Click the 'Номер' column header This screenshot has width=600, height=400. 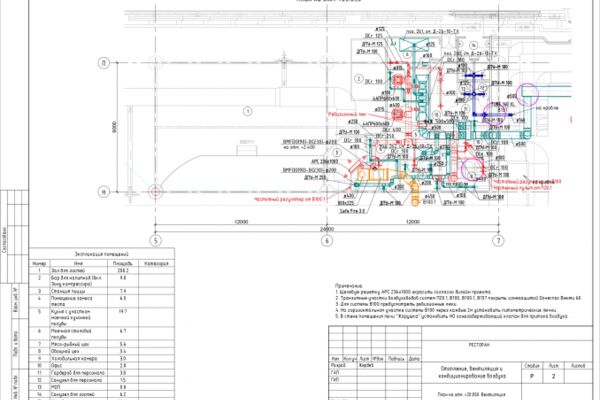tap(39, 264)
